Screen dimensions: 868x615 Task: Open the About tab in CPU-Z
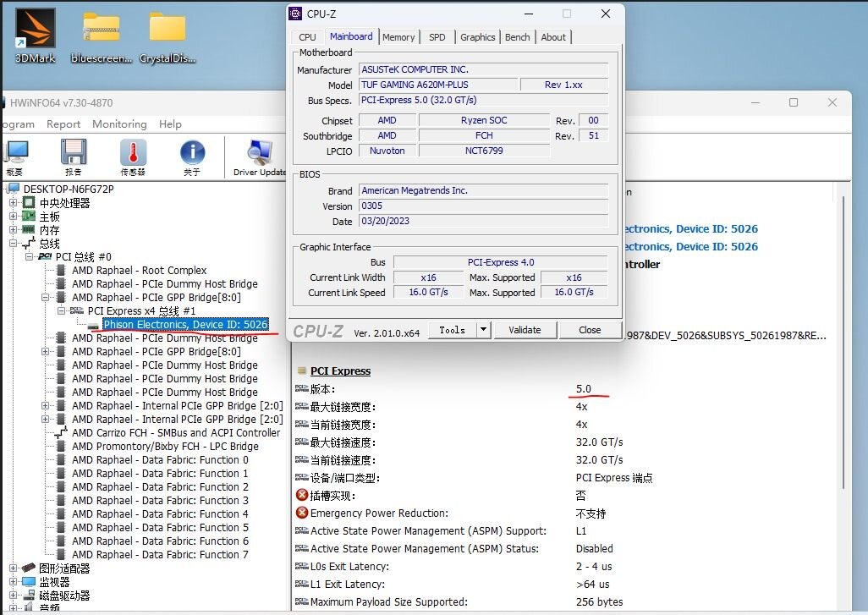[x=553, y=37]
